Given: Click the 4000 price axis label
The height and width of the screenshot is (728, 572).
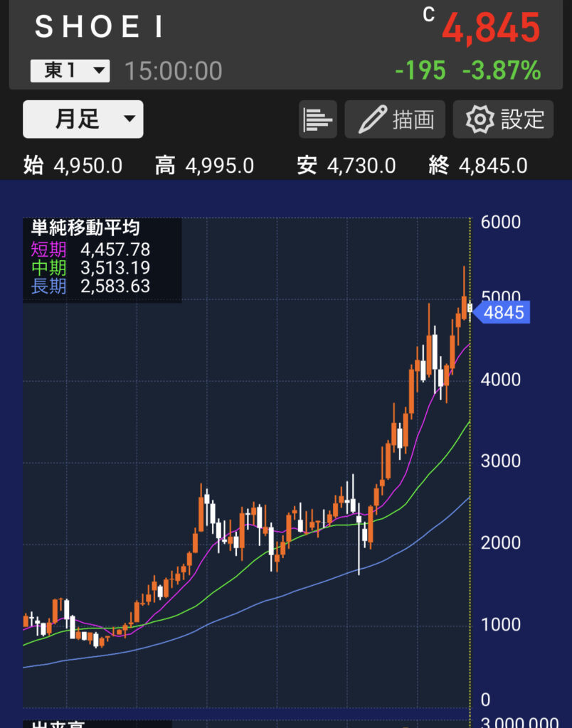Looking at the screenshot, I should [x=501, y=380].
